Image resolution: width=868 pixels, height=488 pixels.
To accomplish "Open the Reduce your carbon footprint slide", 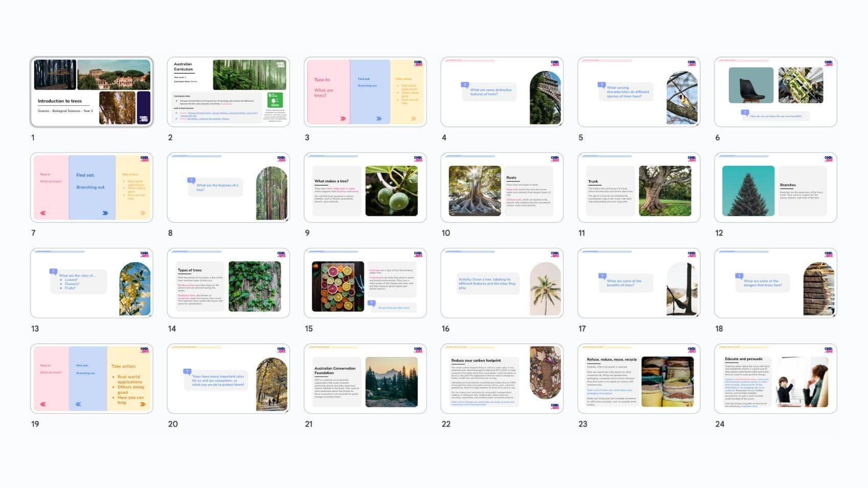I will (502, 379).
